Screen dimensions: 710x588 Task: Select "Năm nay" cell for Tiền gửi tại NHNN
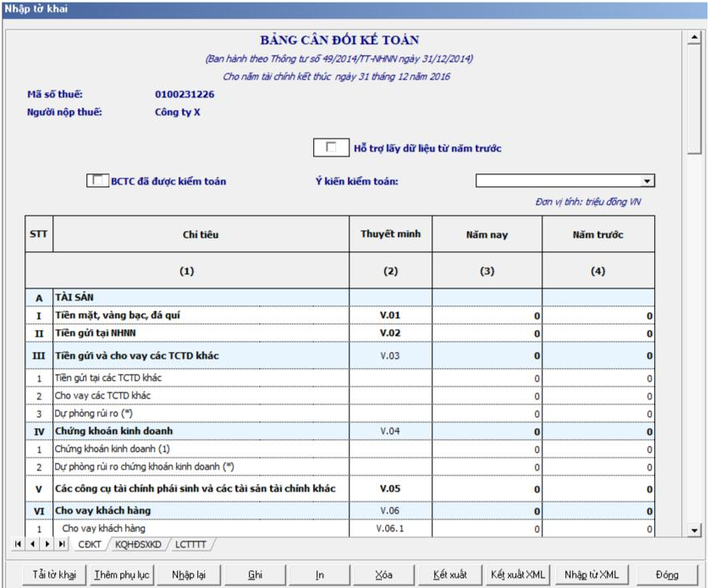(x=487, y=334)
